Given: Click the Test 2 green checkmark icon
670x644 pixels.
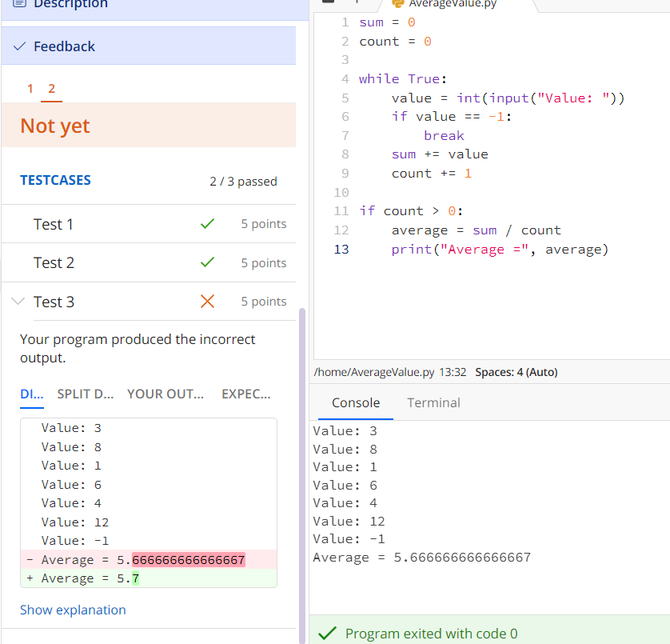Looking at the screenshot, I should pyautogui.click(x=207, y=262).
